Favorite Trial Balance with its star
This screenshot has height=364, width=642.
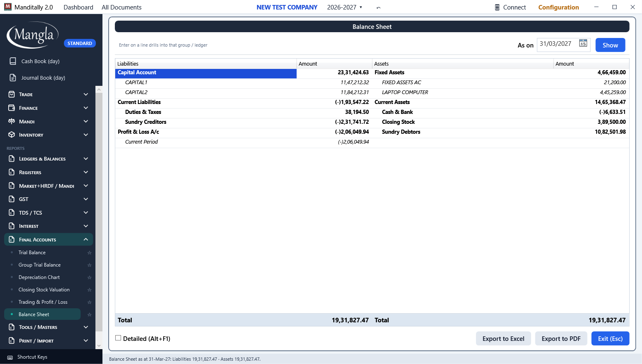(x=89, y=253)
